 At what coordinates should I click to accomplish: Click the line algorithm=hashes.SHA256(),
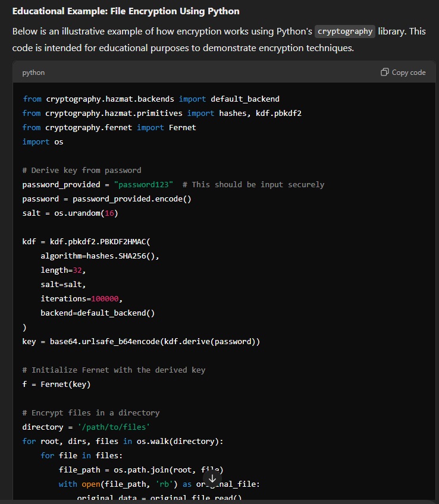click(100, 256)
